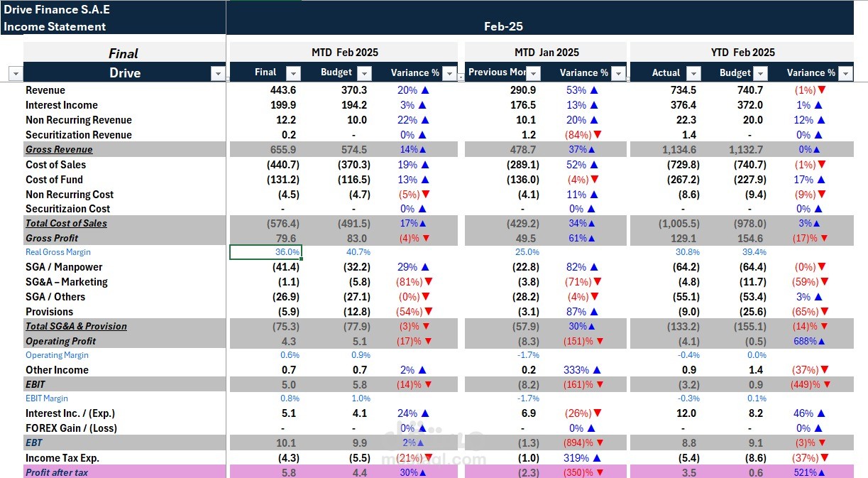Select the 'EBIT Margin' label
The image size is (868, 478).
click(x=47, y=398)
